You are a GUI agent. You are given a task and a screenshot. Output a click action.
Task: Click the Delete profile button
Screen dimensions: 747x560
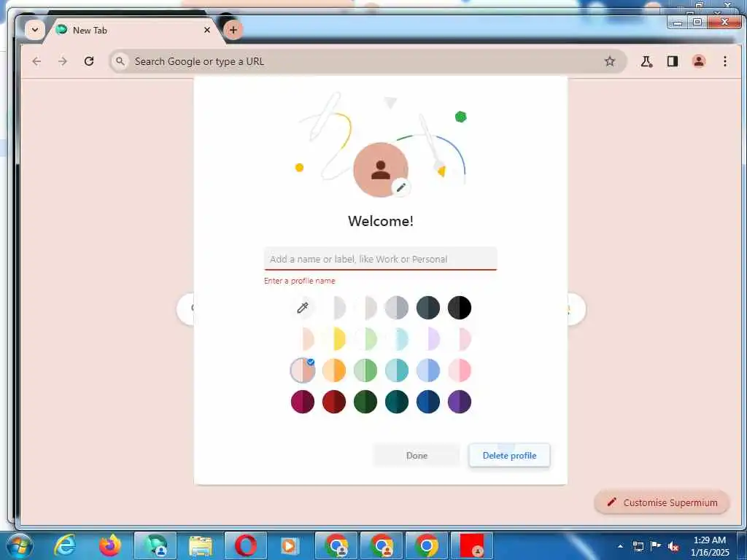coord(509,455)
